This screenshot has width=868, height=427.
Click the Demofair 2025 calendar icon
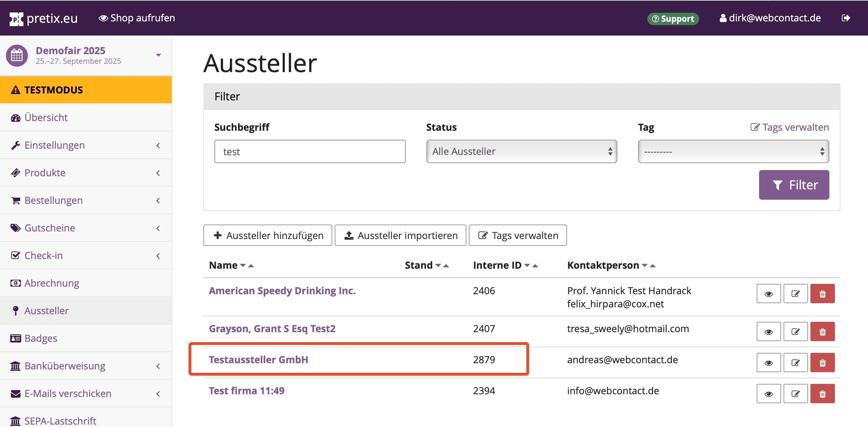17,55
